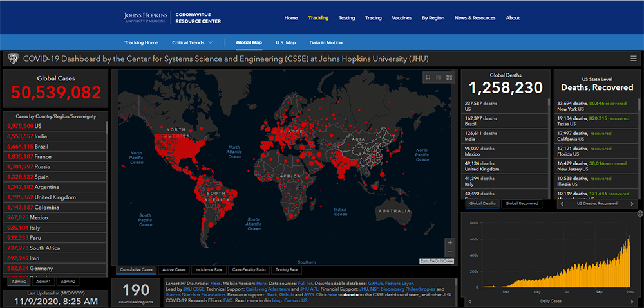Open the map legend icon
The height and width of the screenshot is (308, 644).
[439, 77]
